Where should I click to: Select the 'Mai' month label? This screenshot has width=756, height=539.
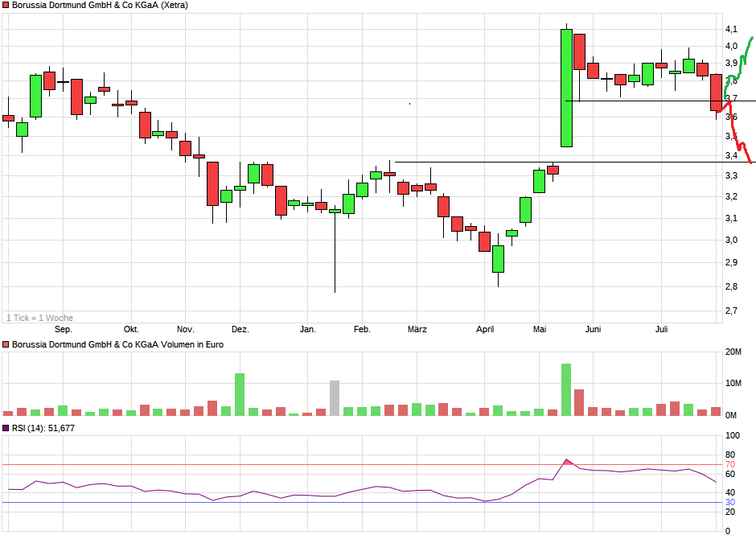(540, 329)
